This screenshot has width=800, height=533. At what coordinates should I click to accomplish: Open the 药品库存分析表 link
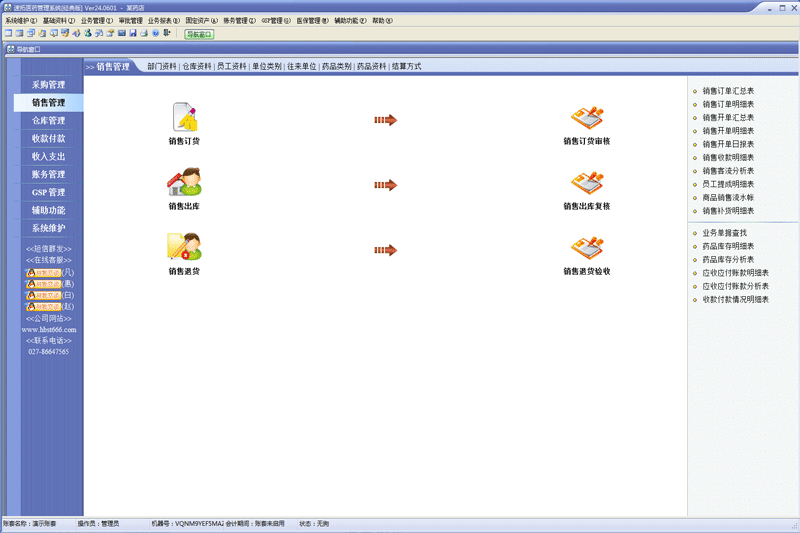click(x=728, y=260)
